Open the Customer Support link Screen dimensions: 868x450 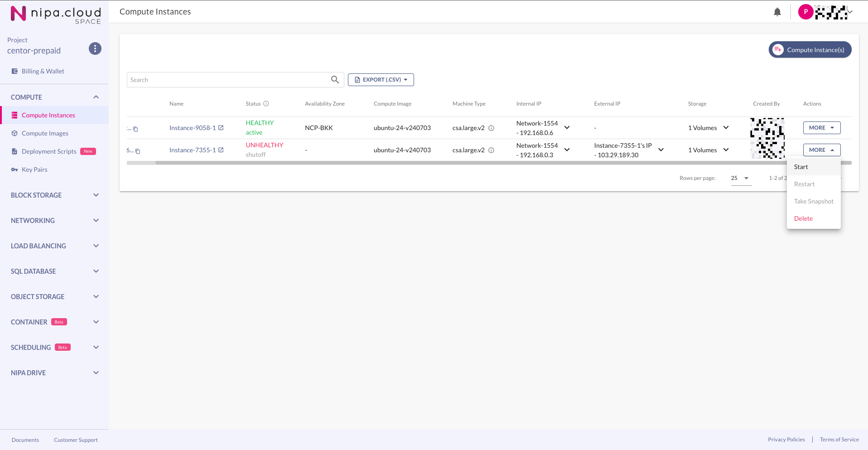click(76, 440)
